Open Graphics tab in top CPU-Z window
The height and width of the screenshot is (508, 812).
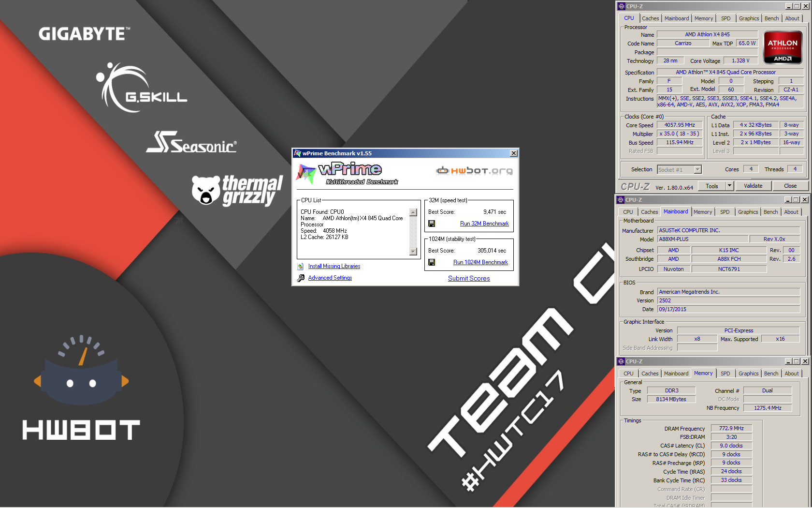click(x=749, y=18)
